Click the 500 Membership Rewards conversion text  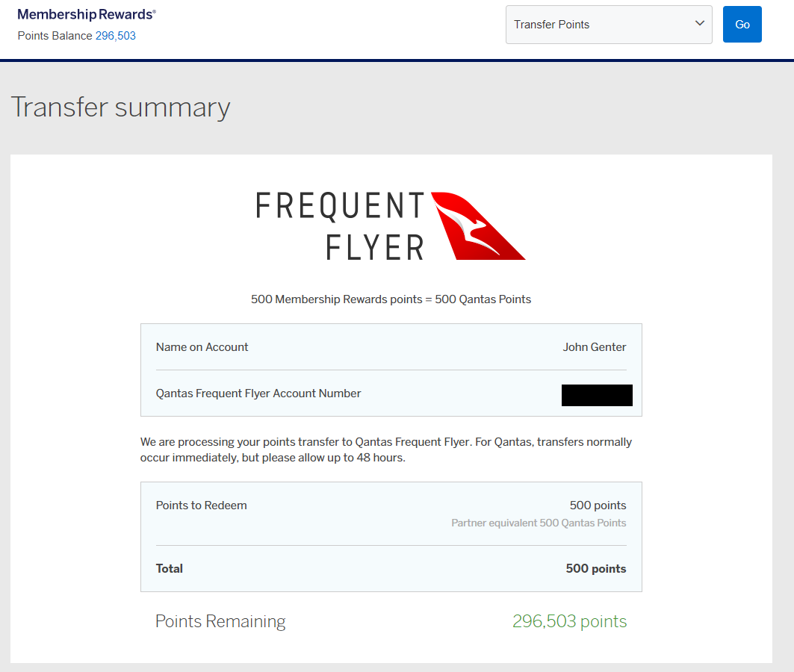tap(391, 299)
